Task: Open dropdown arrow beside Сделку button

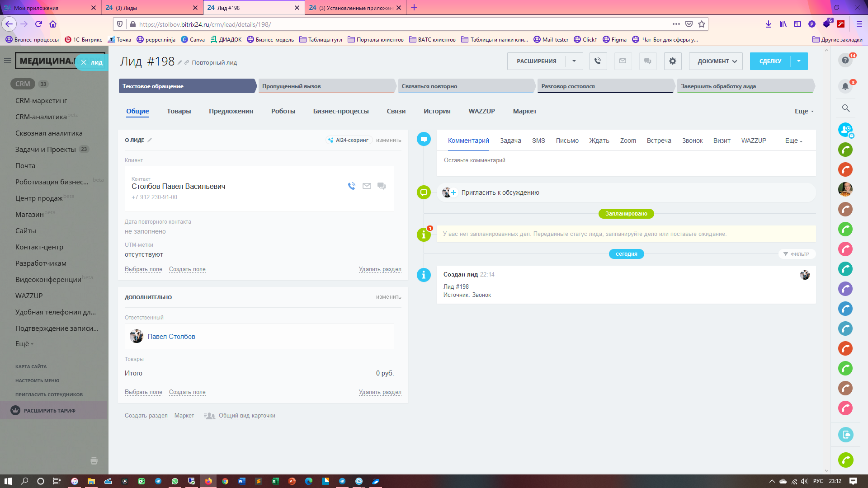Action: pos(799,61)
